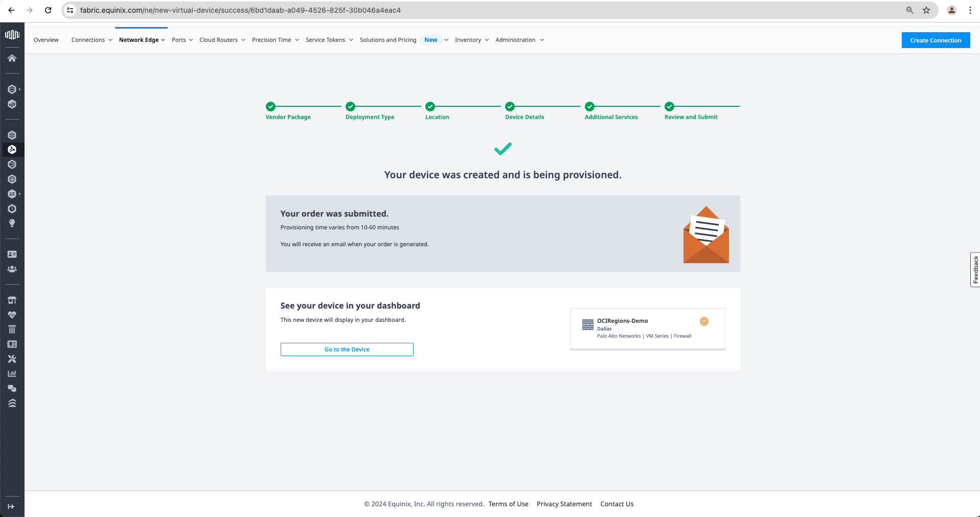Image resolution: width=980 pixels, height=517 pixels.
Task: Open the heartbeat health icon in the sidebar
Action: 12,315
